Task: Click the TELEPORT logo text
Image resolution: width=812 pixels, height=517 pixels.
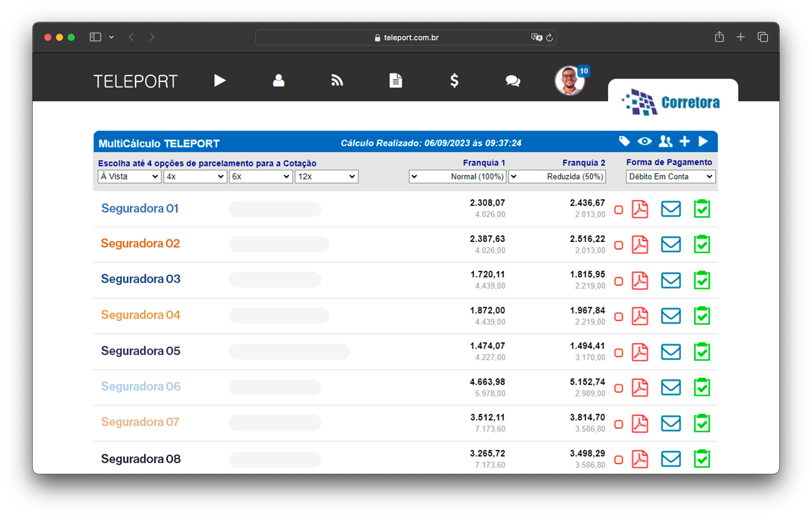Action: click(x=135, y=82)
